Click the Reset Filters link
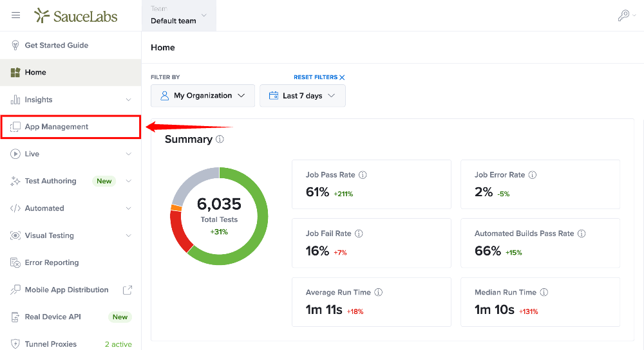This screenshot has width=644, height=350. click(x=319, y=77)
